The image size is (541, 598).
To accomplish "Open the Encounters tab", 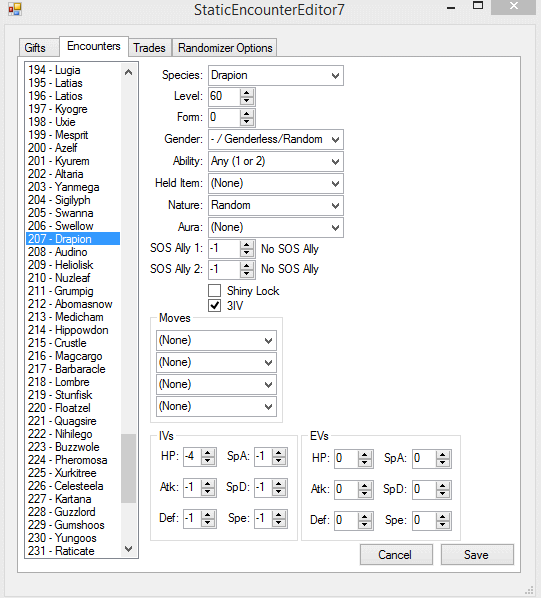I will point(94,46).
